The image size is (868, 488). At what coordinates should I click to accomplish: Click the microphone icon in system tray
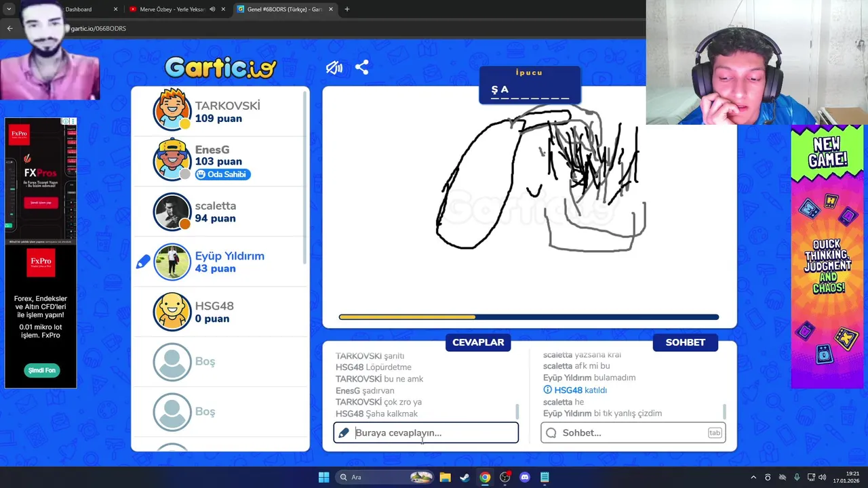coord(797,477)
